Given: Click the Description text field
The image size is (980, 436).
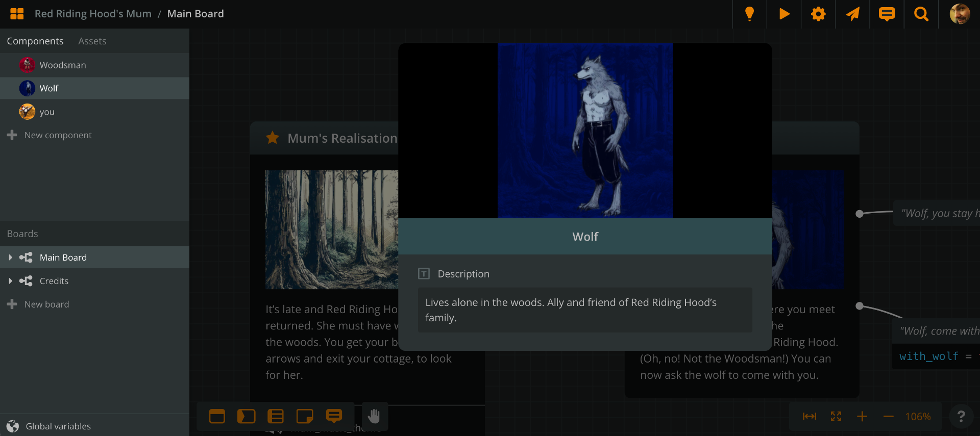Looking at the screenshot, I should [x=585, y=310].
